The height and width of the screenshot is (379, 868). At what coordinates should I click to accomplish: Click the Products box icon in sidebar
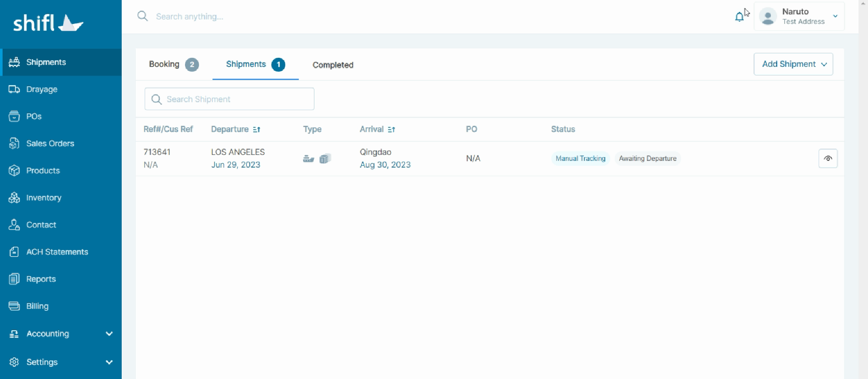tap(14, 171)
